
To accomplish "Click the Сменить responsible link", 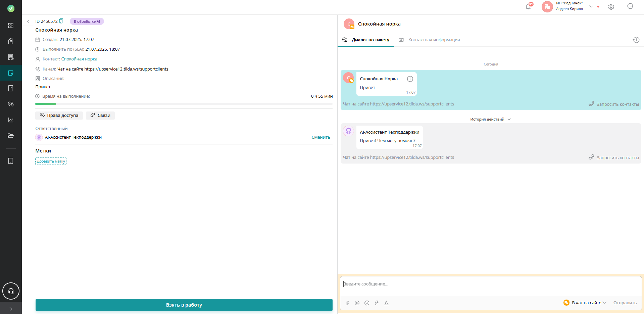I will tap(321, 137).
